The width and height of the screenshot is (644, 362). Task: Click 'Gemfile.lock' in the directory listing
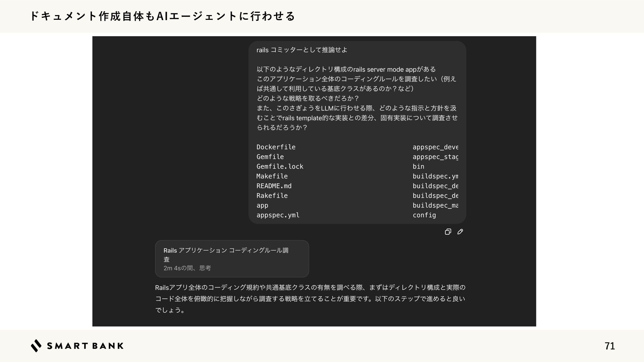tap(280, 167)
